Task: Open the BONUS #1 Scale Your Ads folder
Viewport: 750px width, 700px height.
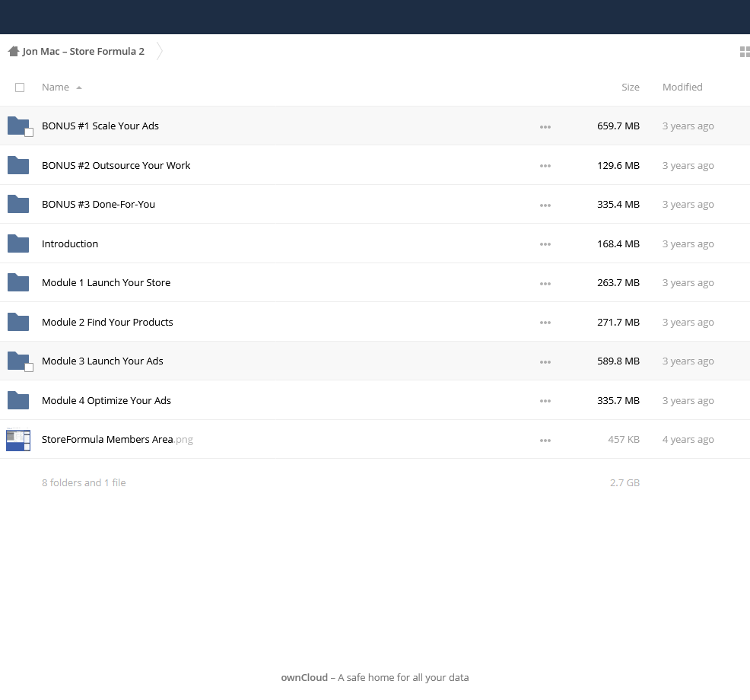Action: click(x=100, y=126)
